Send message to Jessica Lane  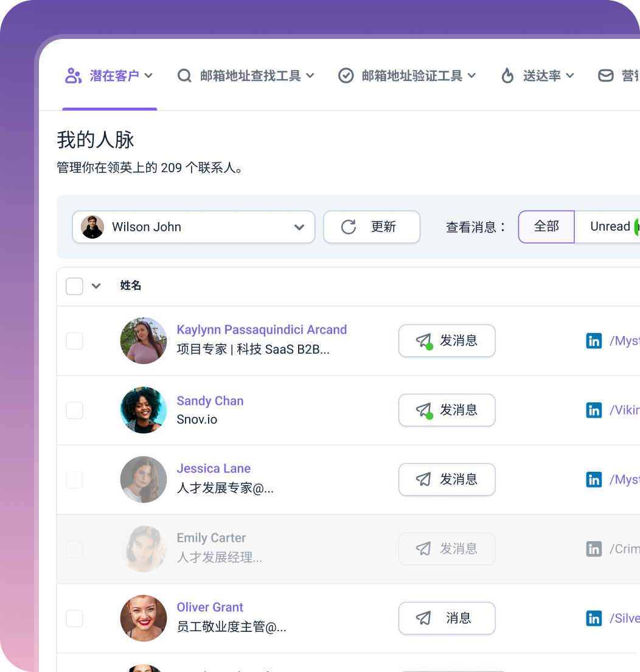click(447, 480)
